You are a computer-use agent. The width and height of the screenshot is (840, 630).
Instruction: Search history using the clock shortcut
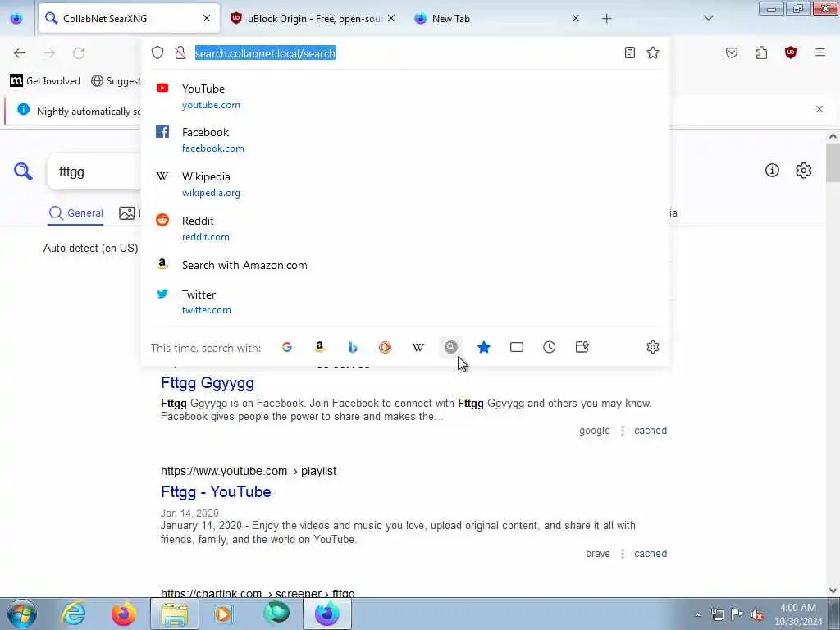click(x=549, y=347)
